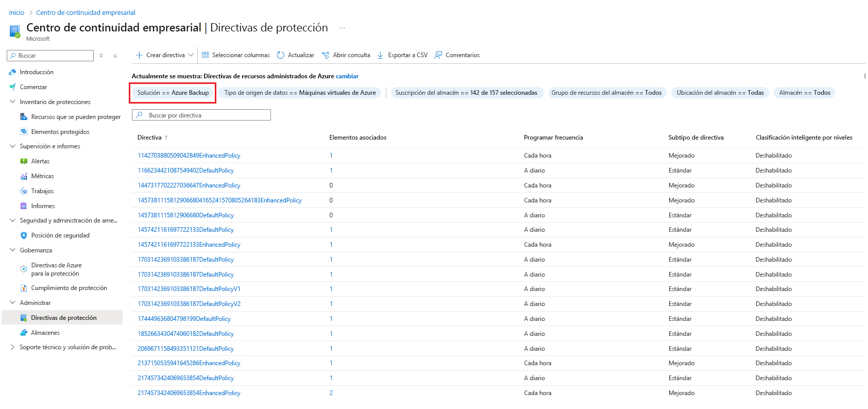Sort by the Directiva column arrow

pyautogui.click(x=166, y=138)
